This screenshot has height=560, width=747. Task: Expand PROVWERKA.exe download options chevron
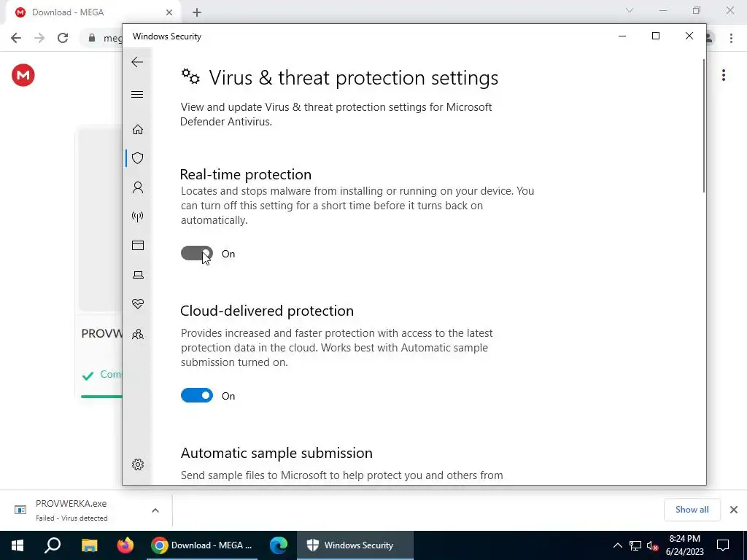155,510
